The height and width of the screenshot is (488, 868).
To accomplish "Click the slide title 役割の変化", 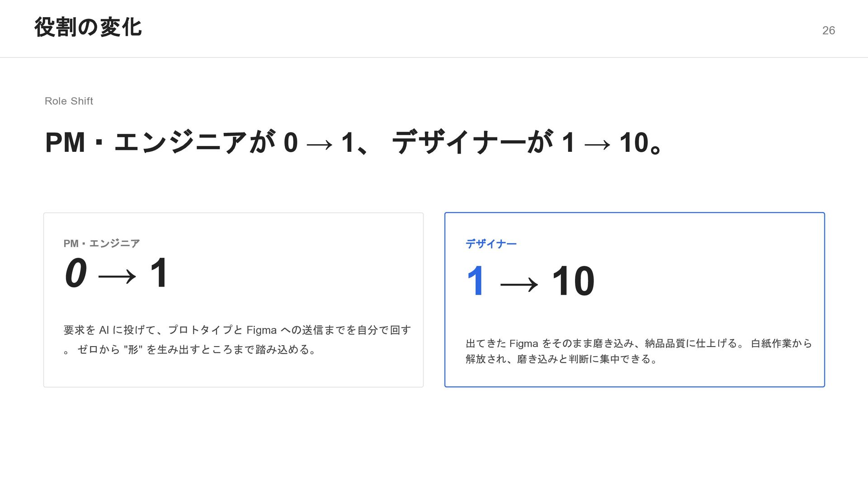I will pyautogui.click(x=88, y=27).
